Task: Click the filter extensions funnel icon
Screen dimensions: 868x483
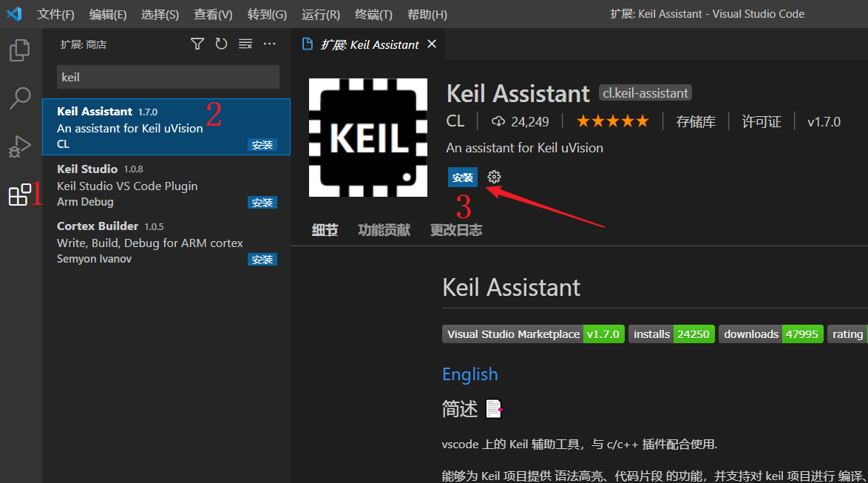Action: [197, 44]
